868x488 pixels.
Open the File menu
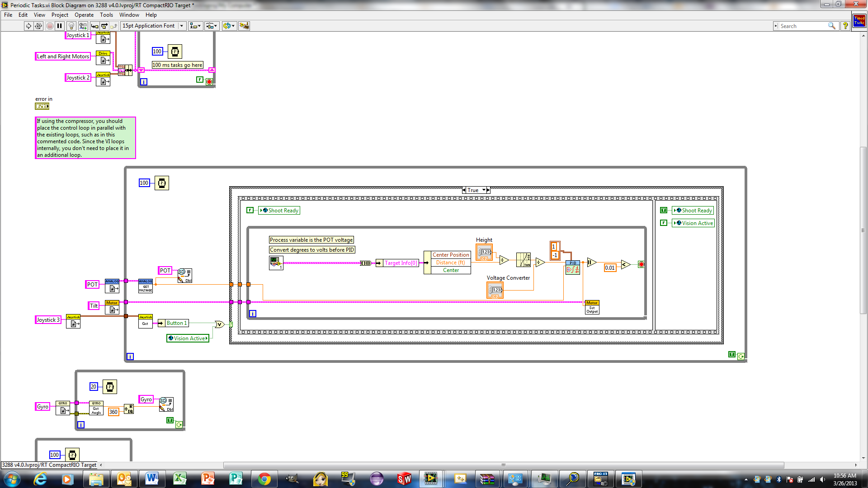click(8, 15)
